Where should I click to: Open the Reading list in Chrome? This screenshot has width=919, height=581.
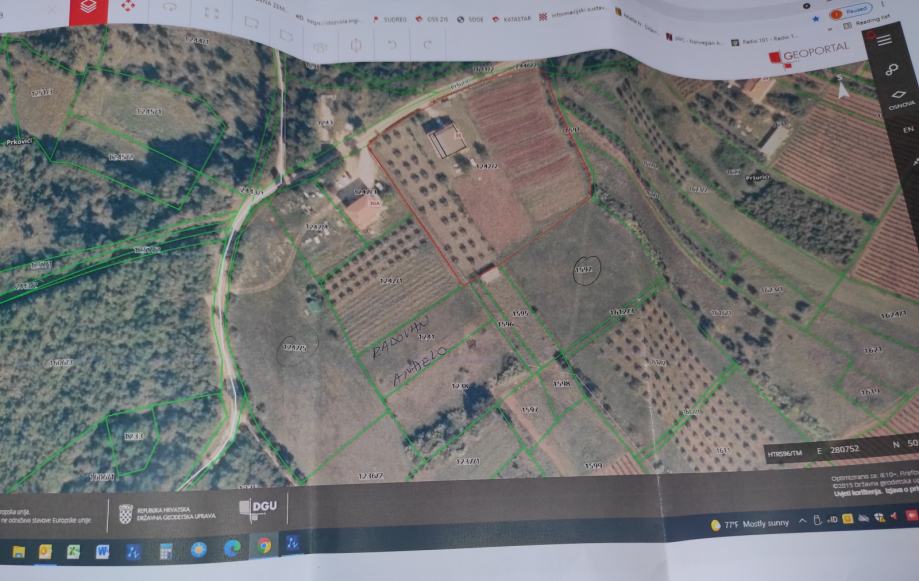pyautogui.click(x=867, y=23)
